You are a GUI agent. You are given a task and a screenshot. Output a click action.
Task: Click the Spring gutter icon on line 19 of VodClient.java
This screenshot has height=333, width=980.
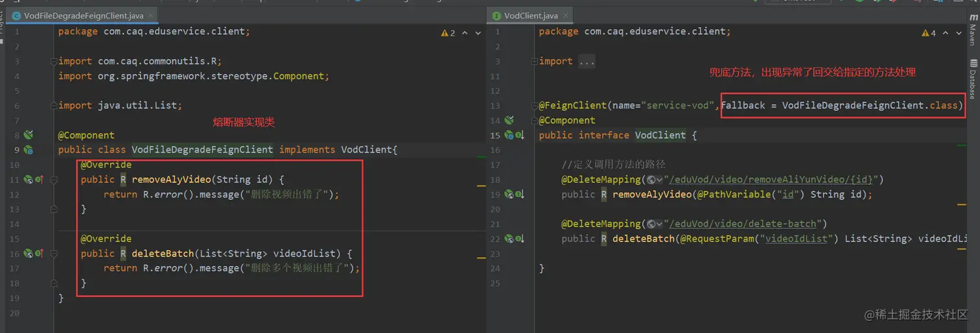point(509,194)
